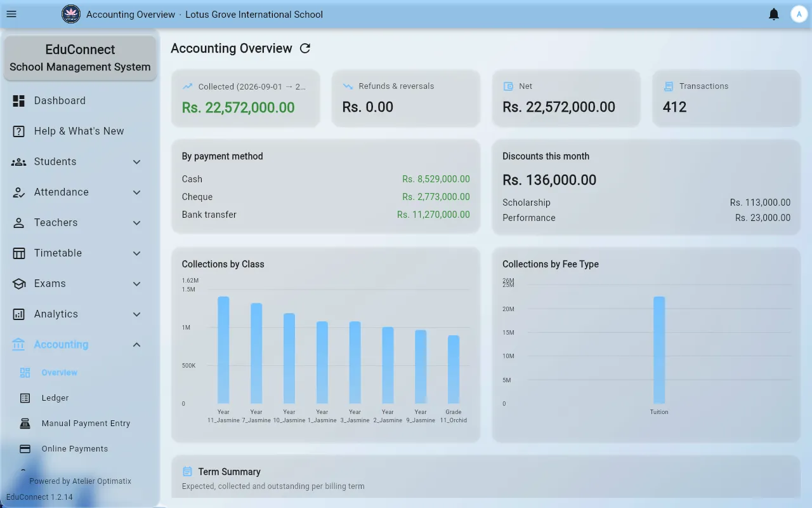Image resolution: width=812 pixels, height=508 pixels.
Task: Click the Attendance person-check icon
Action: [19, 192]
